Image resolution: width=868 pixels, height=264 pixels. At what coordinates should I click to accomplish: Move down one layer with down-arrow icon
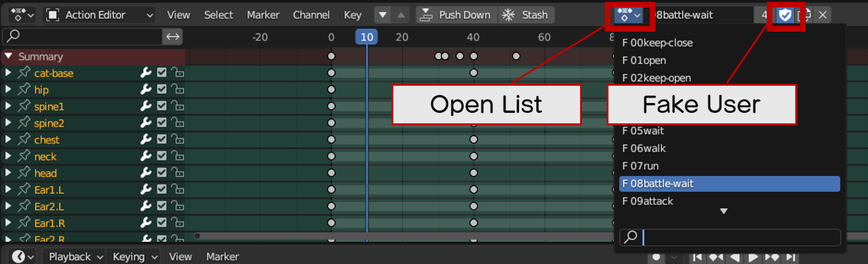383,15
